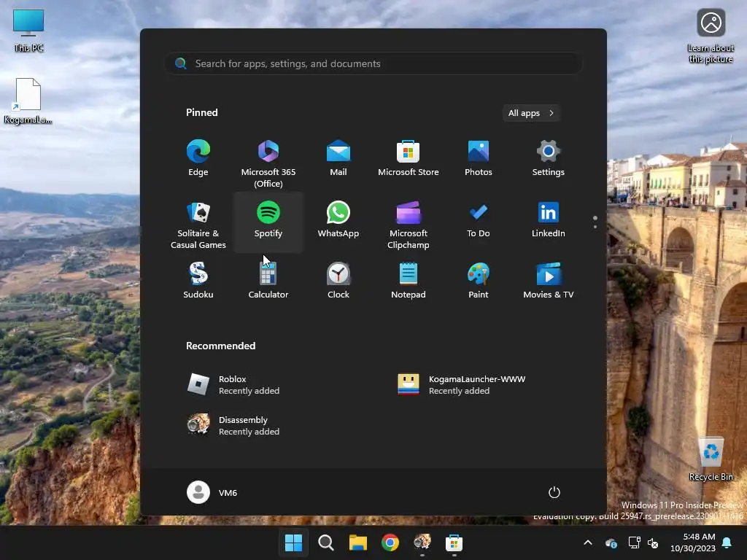Open Microsoft Clipchamp
The image size is (747, 560).
tap(409, 223)
